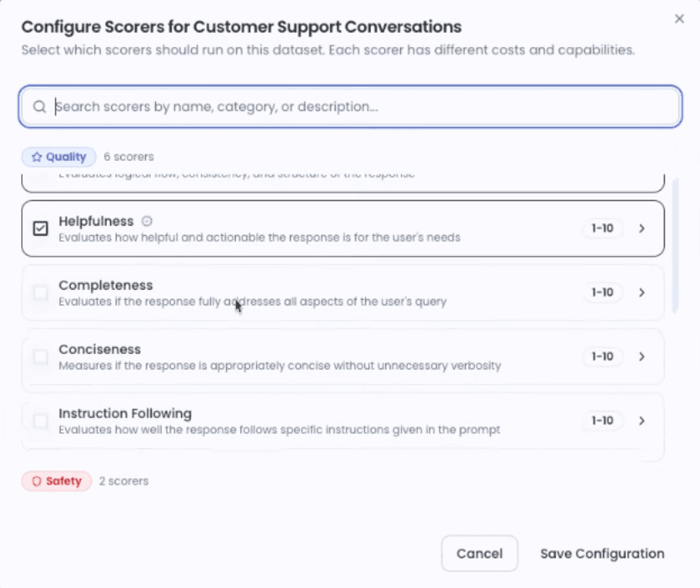The height and width of the screenshot is (588, 700).
Task: Click Save Configuration
Action: (601, 553)
